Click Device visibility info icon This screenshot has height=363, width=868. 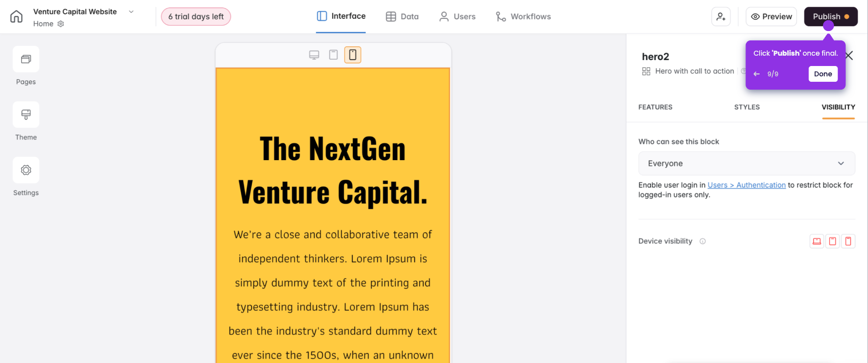(x=703, y=241)
